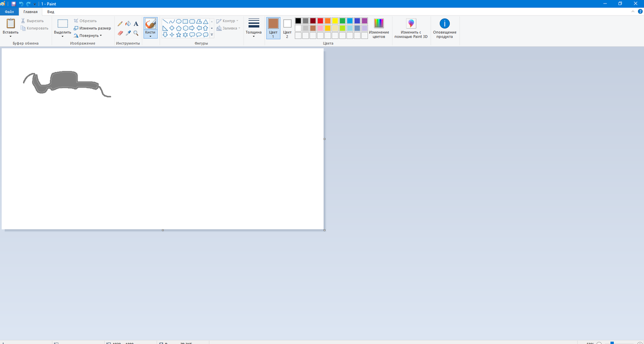Pick the yellow color swatch
This screenshot has height=344, width=644.
click(x=335, y=21)
